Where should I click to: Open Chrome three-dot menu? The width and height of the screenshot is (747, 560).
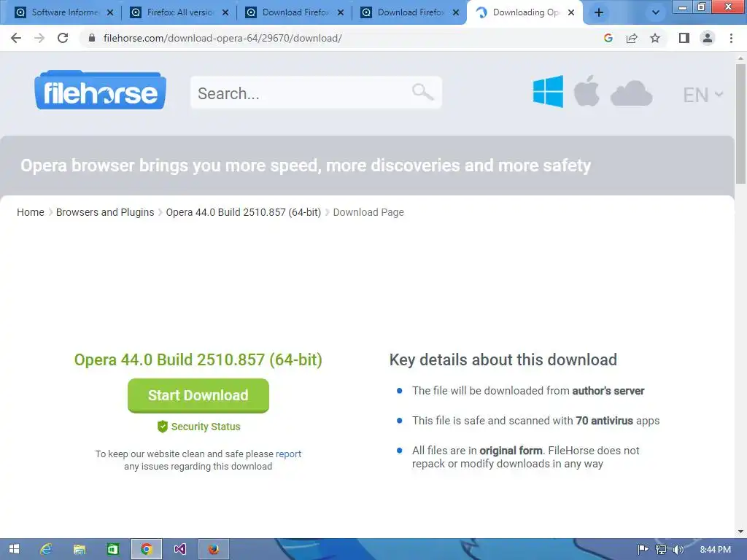(x=731, y=38)
